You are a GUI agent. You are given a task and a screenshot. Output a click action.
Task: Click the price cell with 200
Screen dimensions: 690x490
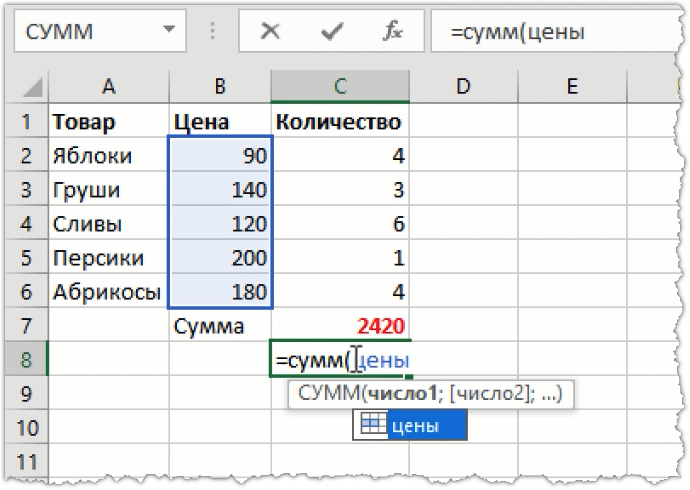click(x=220, y=257)
